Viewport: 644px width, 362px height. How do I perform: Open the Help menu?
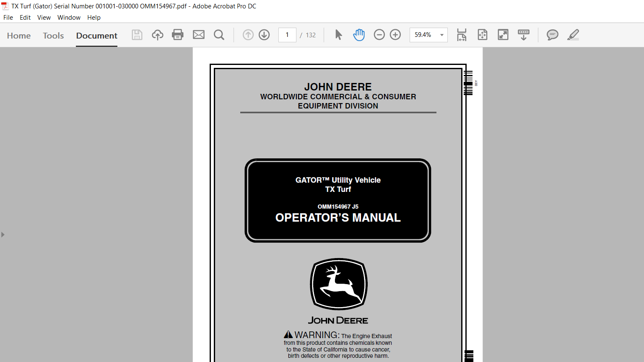pos(94,17)
